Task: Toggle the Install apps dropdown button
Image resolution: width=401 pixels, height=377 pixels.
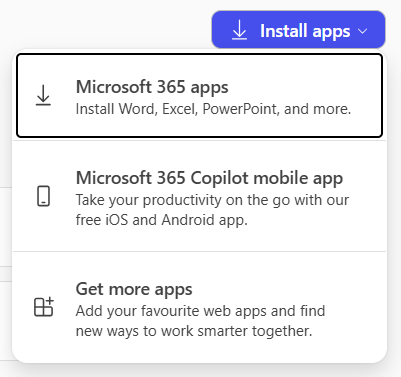Action: coord(298,30)
